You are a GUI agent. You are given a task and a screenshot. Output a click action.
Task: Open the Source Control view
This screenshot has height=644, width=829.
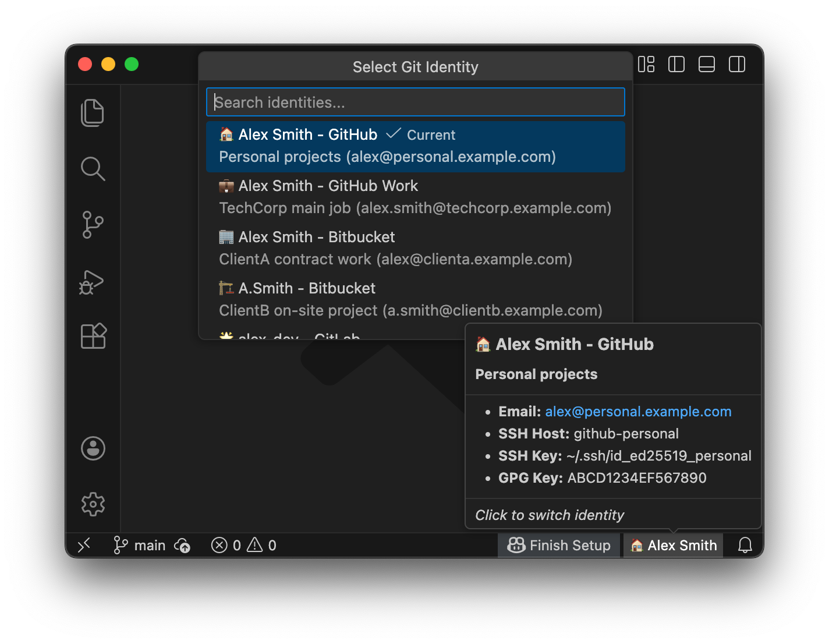point(93,225)
